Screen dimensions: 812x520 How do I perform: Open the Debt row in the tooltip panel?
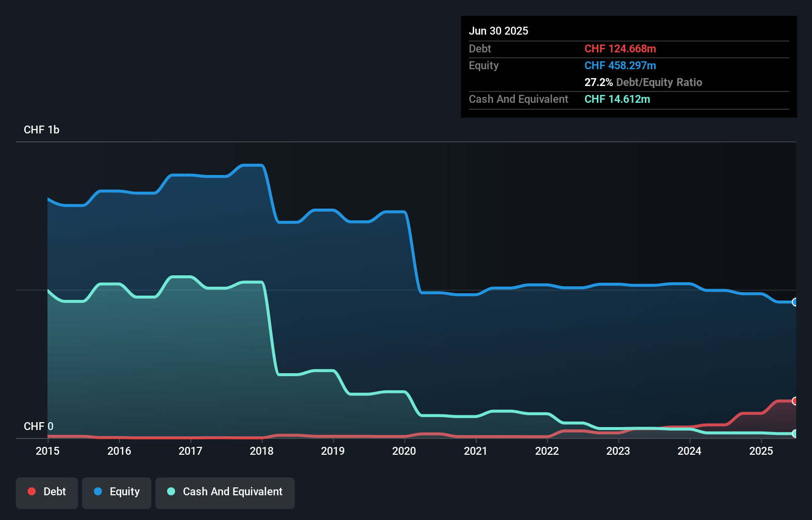pos(480,48)
